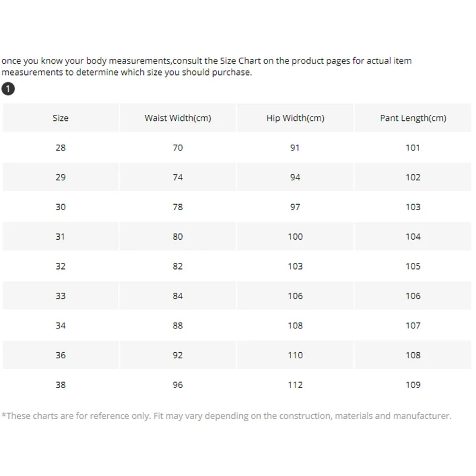Screen dimensions: 476x476
Task: Click the hip width value 100
Action: click(x=295, y=237)
